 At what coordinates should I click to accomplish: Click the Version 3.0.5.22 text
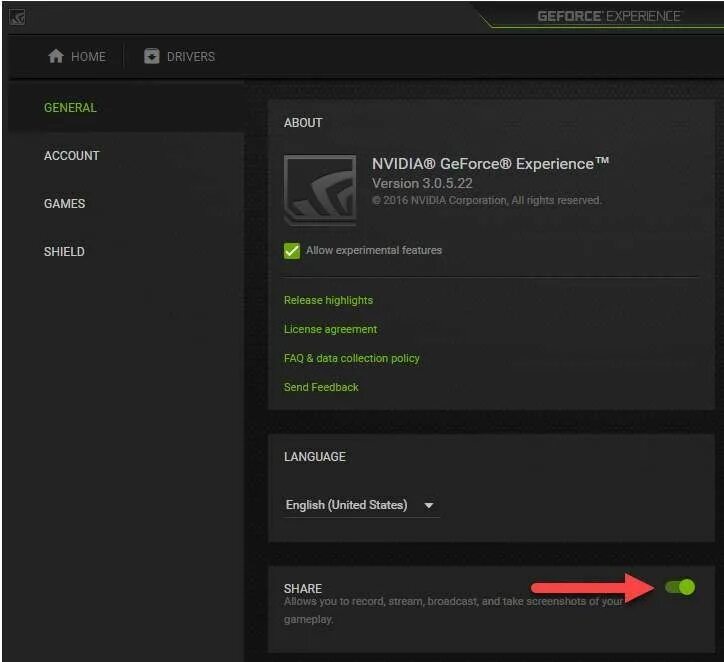pyautogui.click(x=422, y=183)
